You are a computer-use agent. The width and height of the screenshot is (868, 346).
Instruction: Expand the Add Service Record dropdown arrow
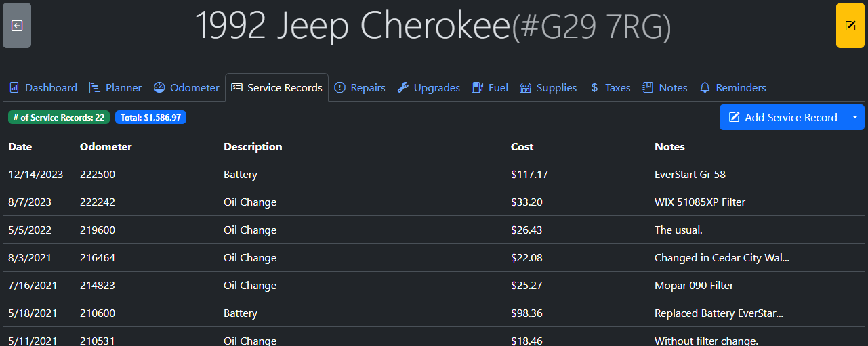tap(855, 117)
